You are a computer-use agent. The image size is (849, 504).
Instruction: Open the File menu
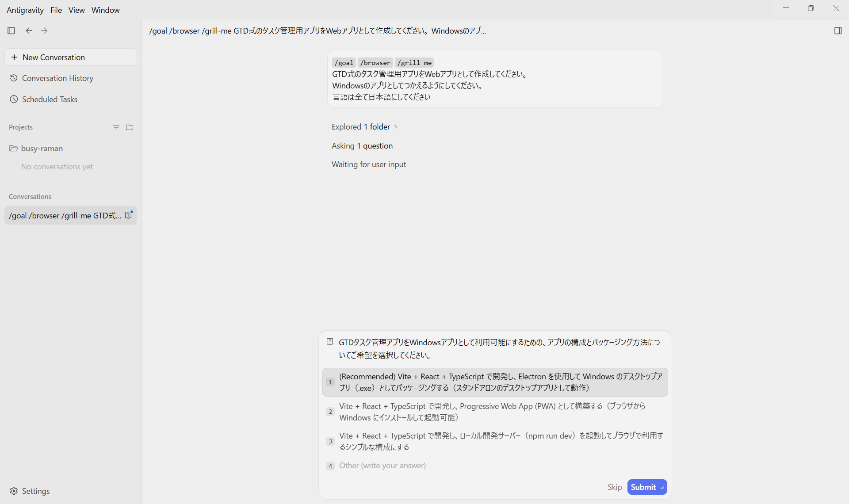coord(56,10)
